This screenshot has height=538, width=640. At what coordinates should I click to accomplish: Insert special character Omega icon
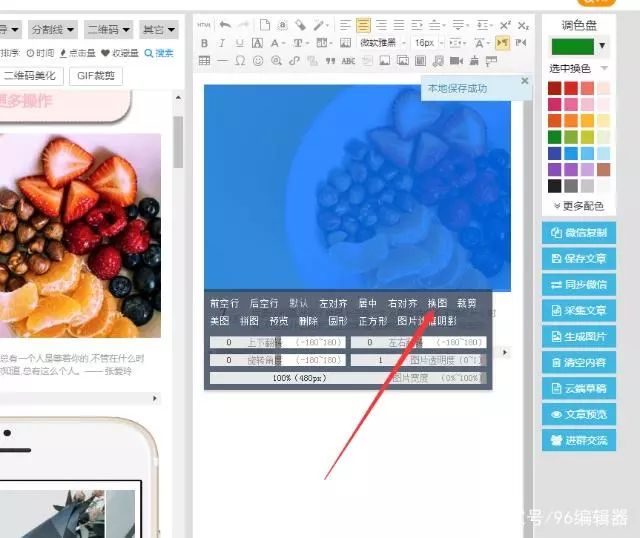tap(240, 61)
